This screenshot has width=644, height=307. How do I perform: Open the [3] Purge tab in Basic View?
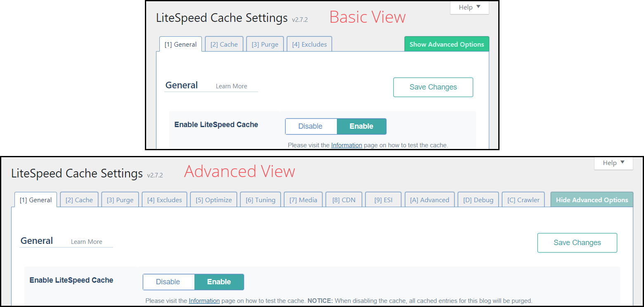(265, 44)
